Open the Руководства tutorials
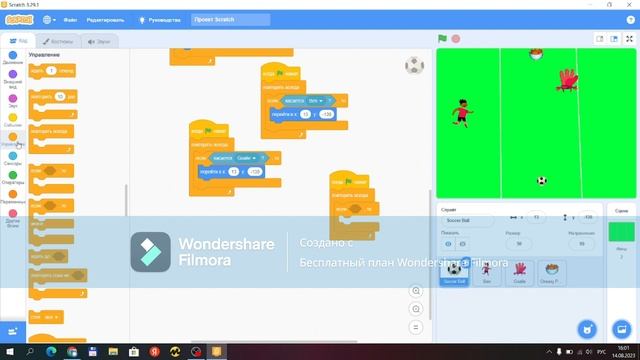 [160, 20]
